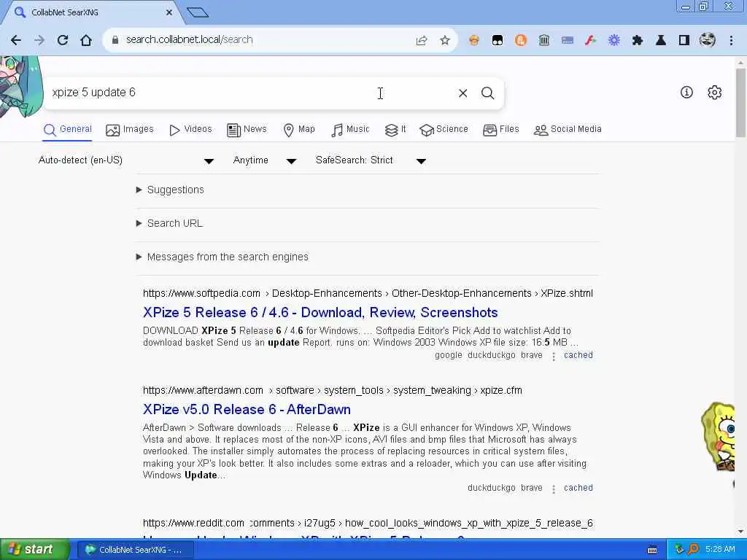This screenshot has height=560, width=747.
Task: Select CollabNet SearXNG taskbar button
Action: (x=136, y=550)
